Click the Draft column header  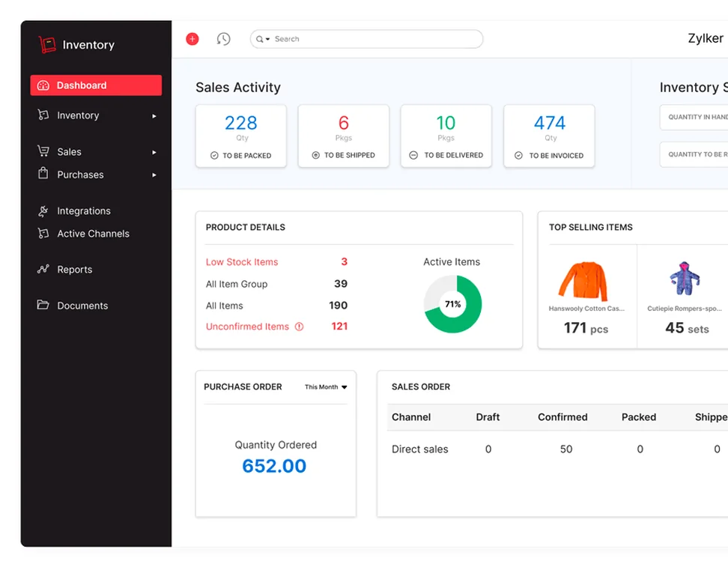point(488,417)
